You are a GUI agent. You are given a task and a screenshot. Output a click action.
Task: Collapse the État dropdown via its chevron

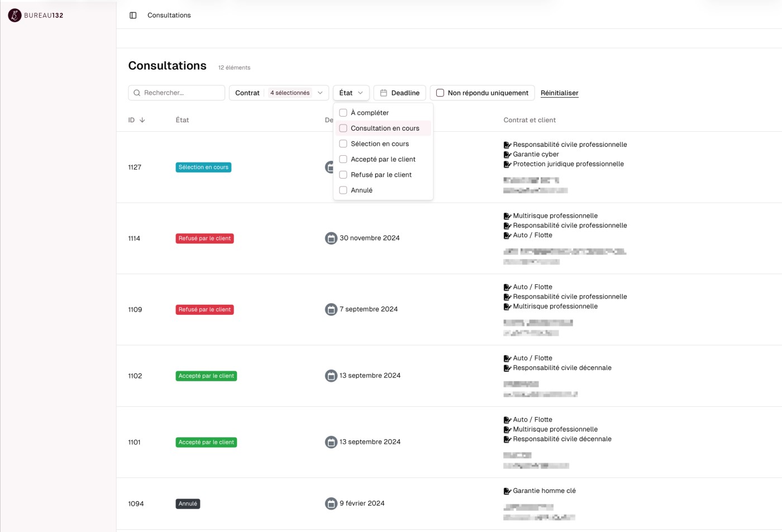[x=361, y=93]
